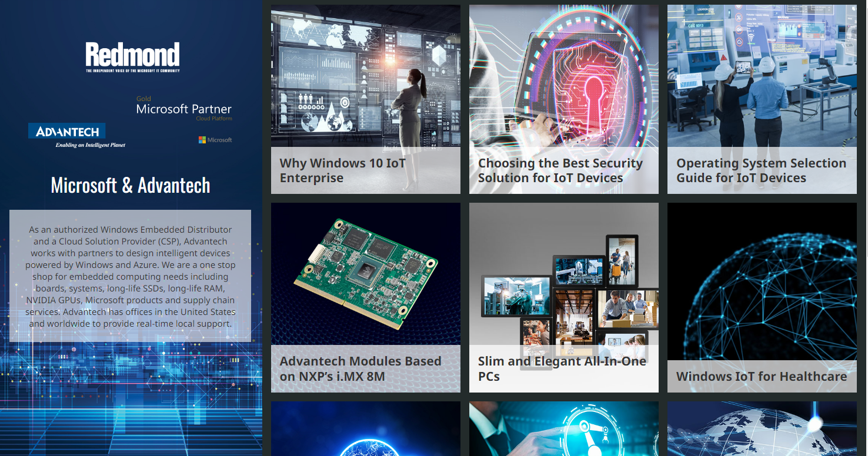Click the Advantech logo in the sidebar
868x456 pixels.
[x=76, y=135]
